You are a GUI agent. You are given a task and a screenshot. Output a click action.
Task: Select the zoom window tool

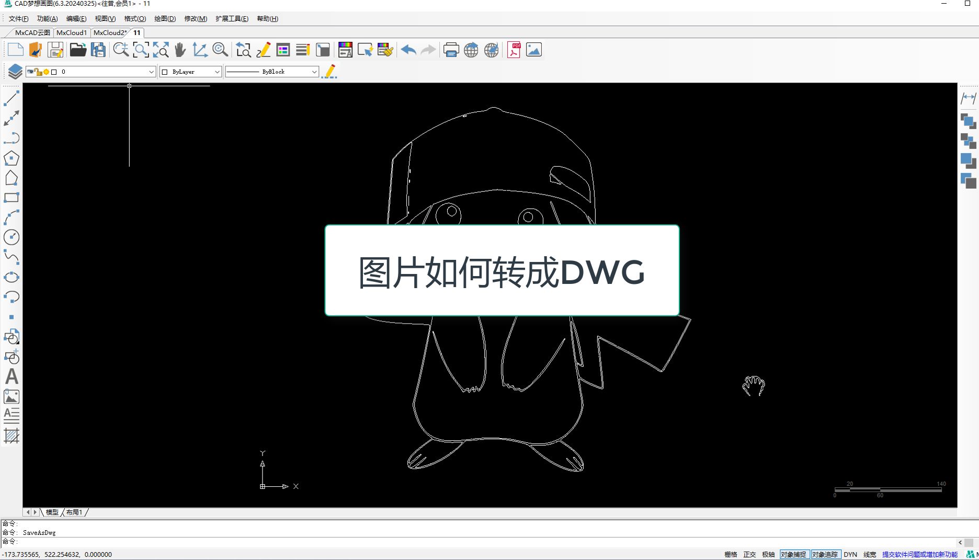[x=141, y=50]
